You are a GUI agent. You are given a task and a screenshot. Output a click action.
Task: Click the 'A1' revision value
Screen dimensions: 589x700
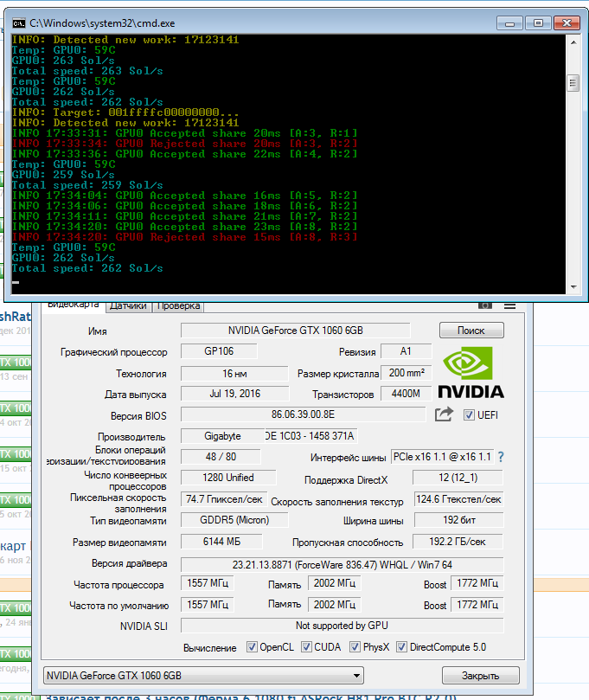tap(406, 351)
